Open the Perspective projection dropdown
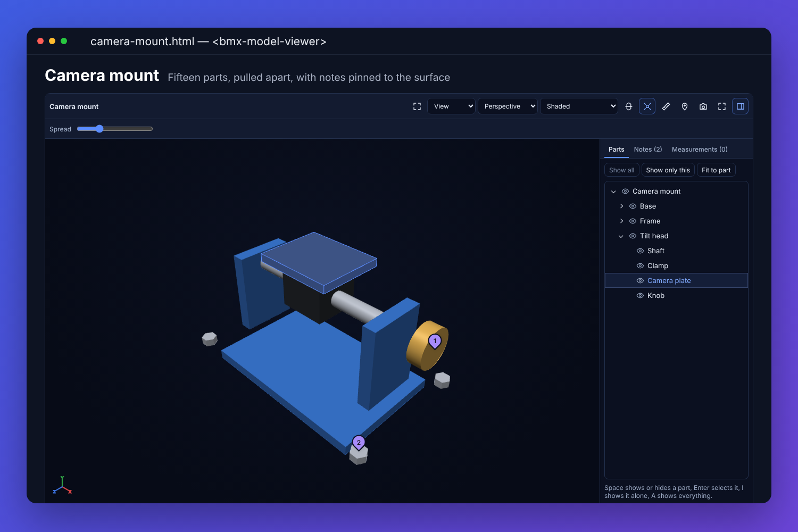Viewport: 798px width, 532px height. click(508, 106)
